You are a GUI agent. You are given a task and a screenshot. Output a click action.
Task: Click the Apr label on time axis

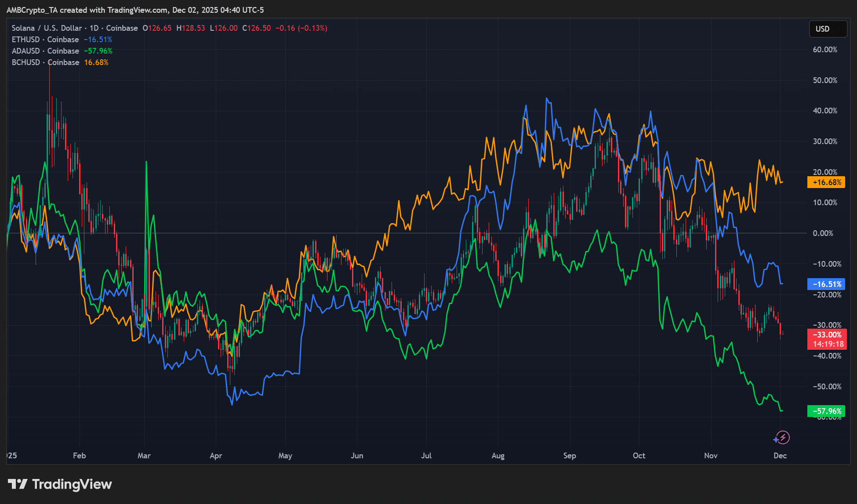[x=216, y=456]
